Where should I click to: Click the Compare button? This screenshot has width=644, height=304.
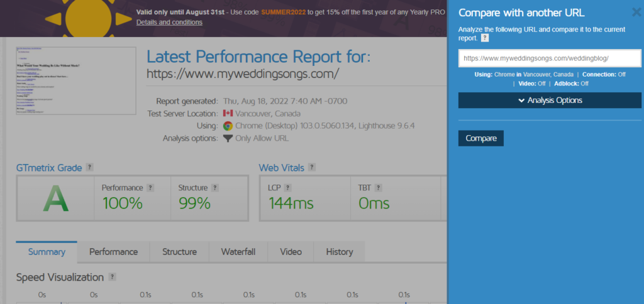click(x=481, y=138)
